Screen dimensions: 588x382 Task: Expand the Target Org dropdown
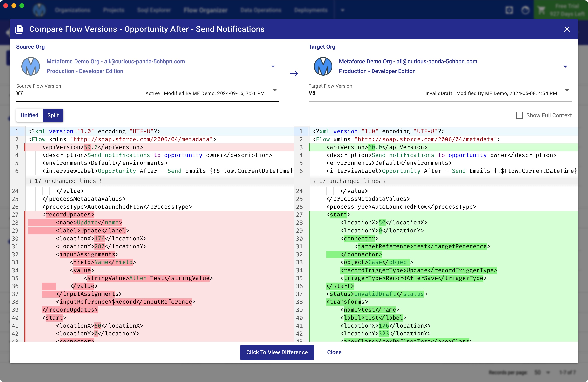(565, 66)
